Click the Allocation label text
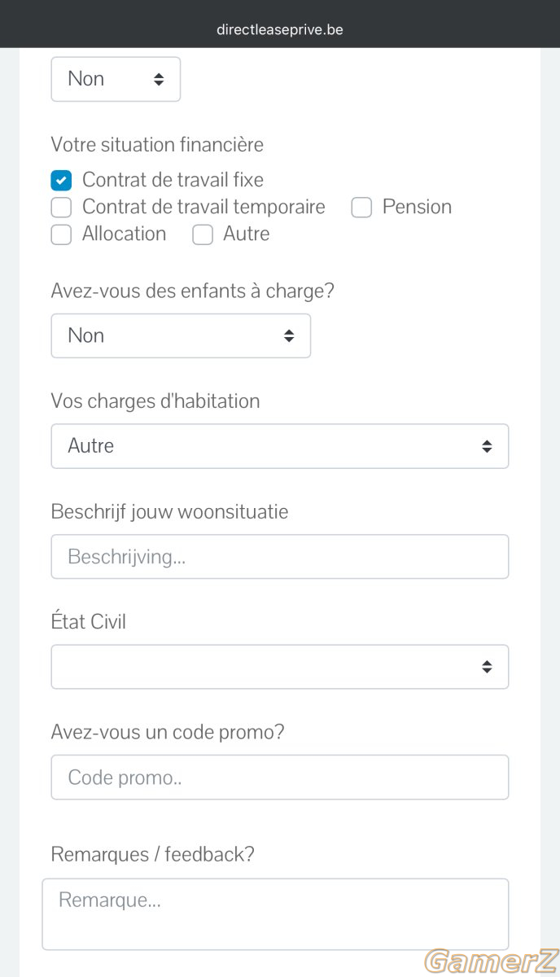 click(124, 234)
